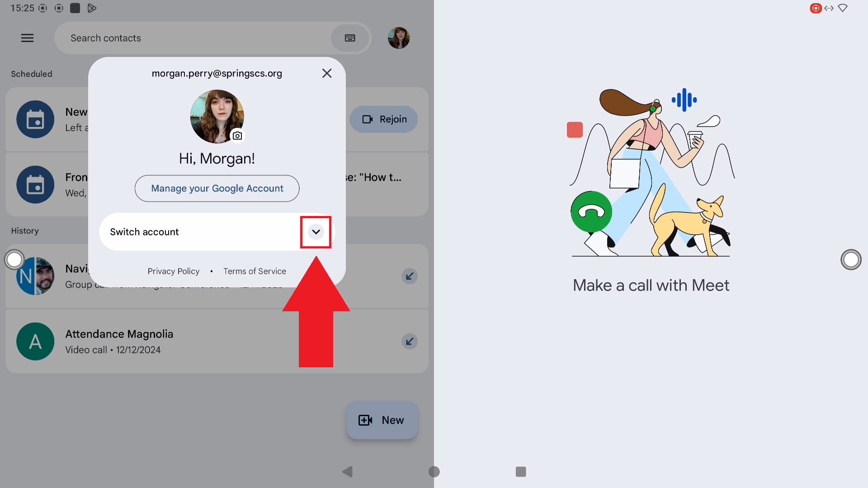Focus the Search contacts field
This screenshot has height=488, width=868.
coord(194,38)
